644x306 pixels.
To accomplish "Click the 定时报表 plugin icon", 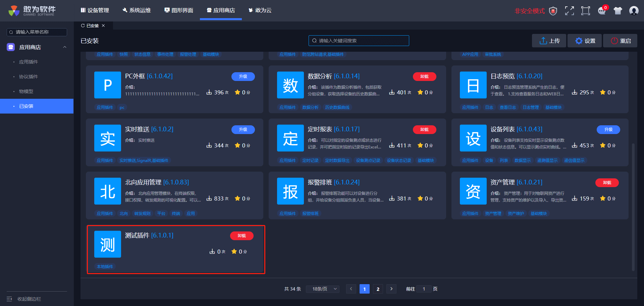I will [290, 138].
